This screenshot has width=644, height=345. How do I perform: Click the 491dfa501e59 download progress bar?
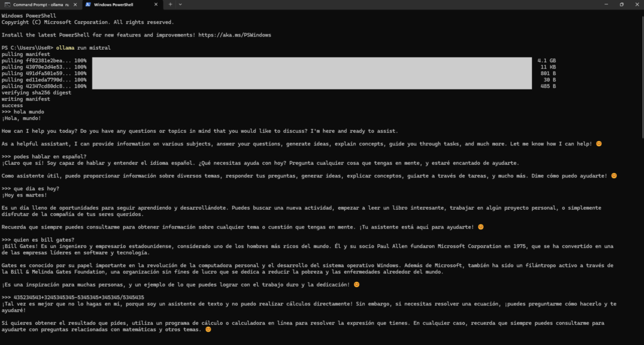coord(312,73)
